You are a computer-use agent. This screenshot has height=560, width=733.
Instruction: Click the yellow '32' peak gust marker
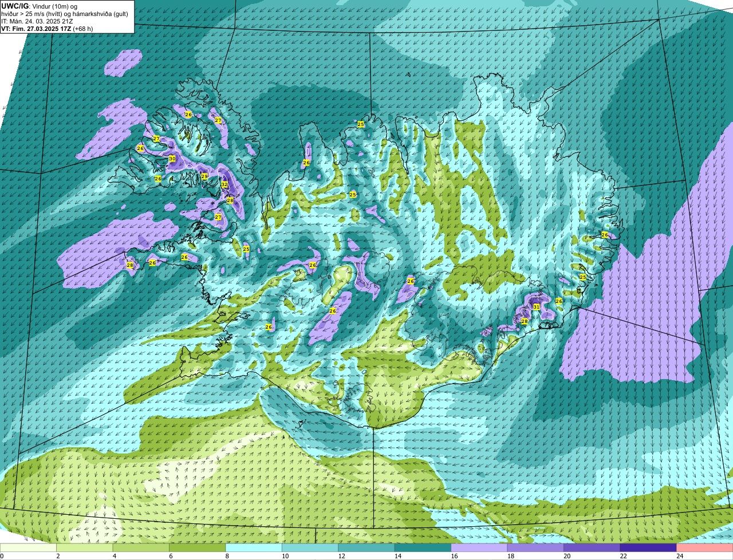224,184
